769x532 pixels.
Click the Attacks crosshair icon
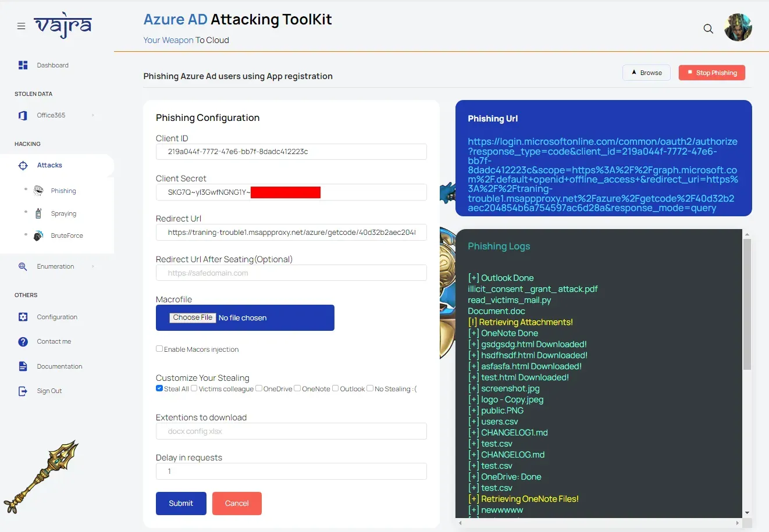(x=23, y=165)
